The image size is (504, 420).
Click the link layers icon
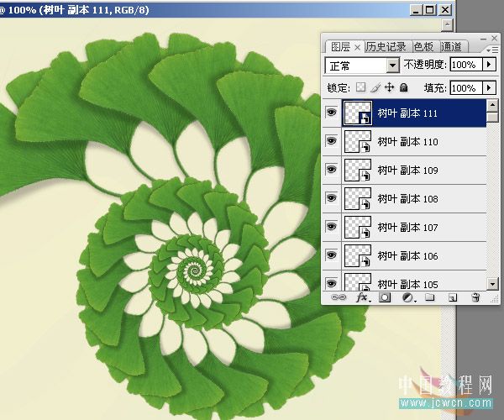point(339,297)
